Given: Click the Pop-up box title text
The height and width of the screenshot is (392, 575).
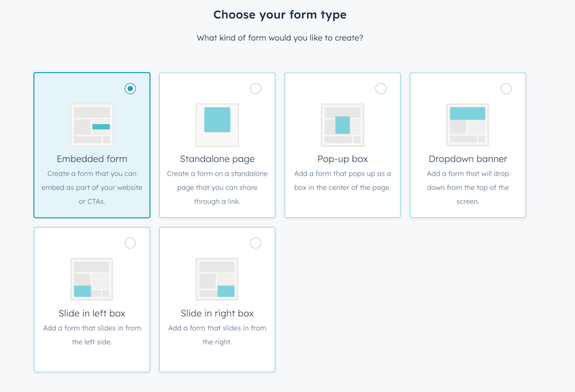Looking at the screenshot, I should coord(342,159).
